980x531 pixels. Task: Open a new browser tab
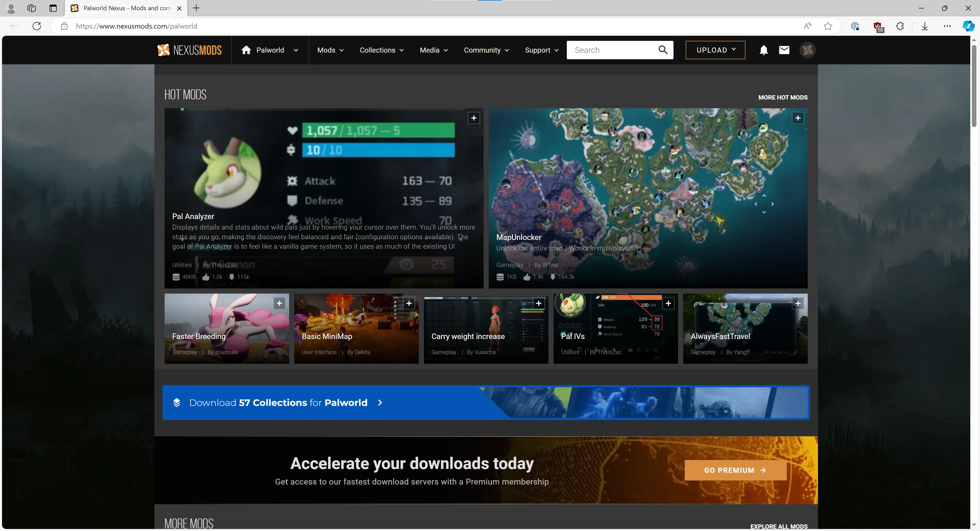(x=196, y=8)
